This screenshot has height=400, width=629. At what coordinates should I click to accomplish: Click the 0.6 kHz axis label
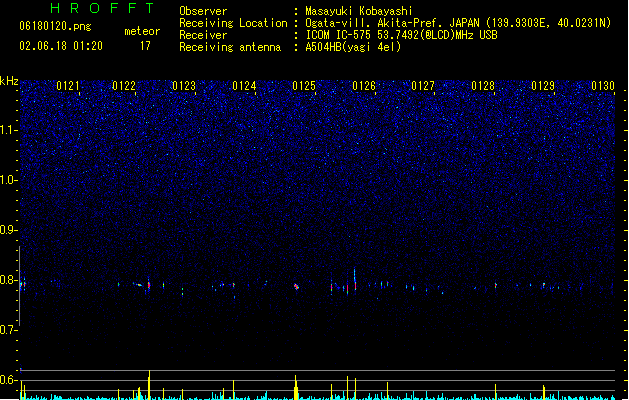pos(9,380)
